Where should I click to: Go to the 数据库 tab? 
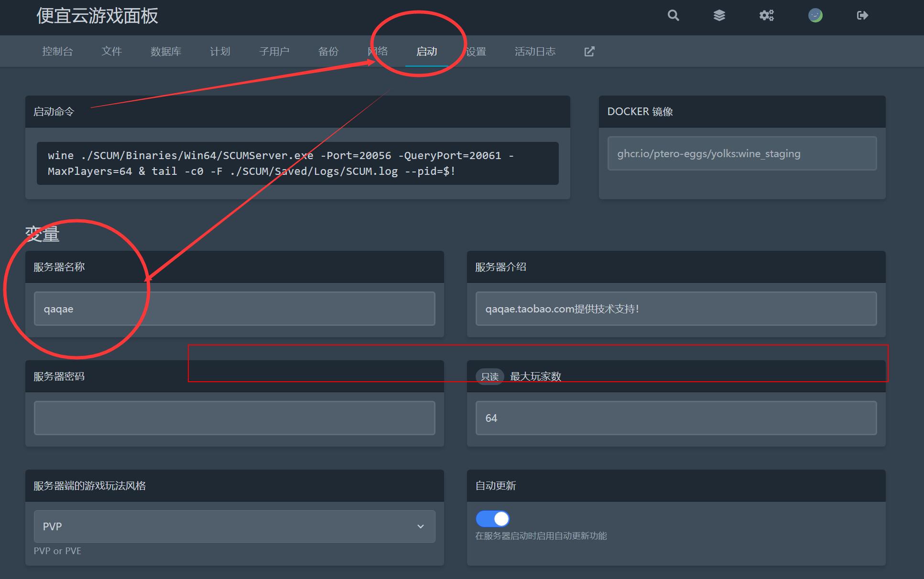click(x=165, y=52)
